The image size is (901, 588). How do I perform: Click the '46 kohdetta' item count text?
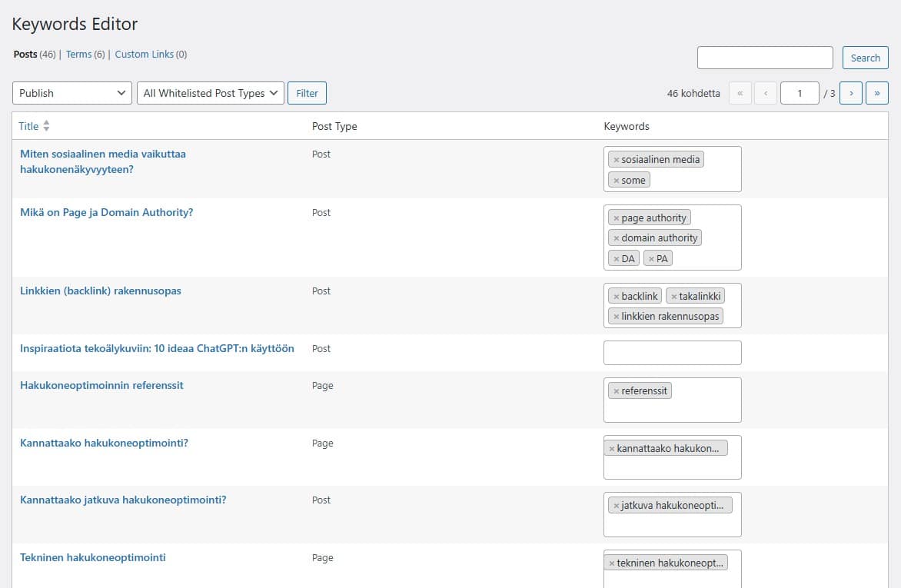click(x=693, y=93)
